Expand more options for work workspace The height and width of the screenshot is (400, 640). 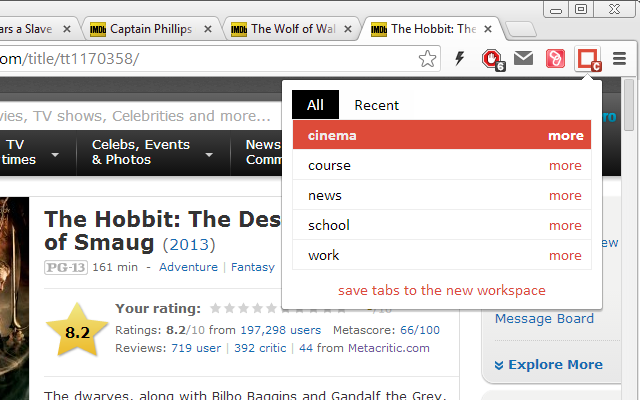coord(565,255)
